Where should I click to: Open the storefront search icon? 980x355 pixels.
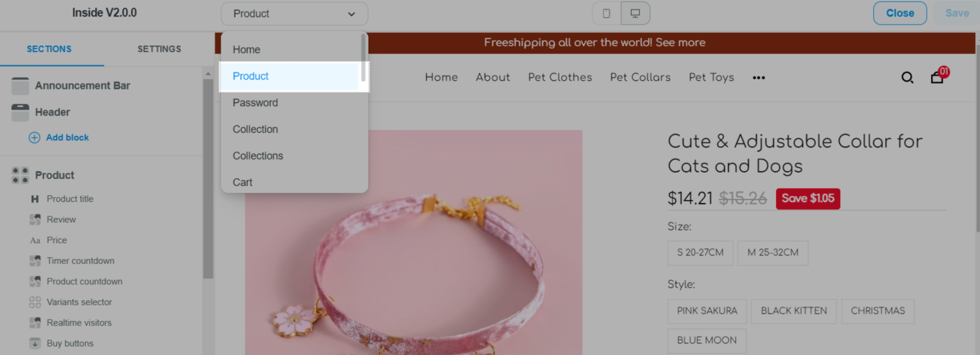(907, 78)
